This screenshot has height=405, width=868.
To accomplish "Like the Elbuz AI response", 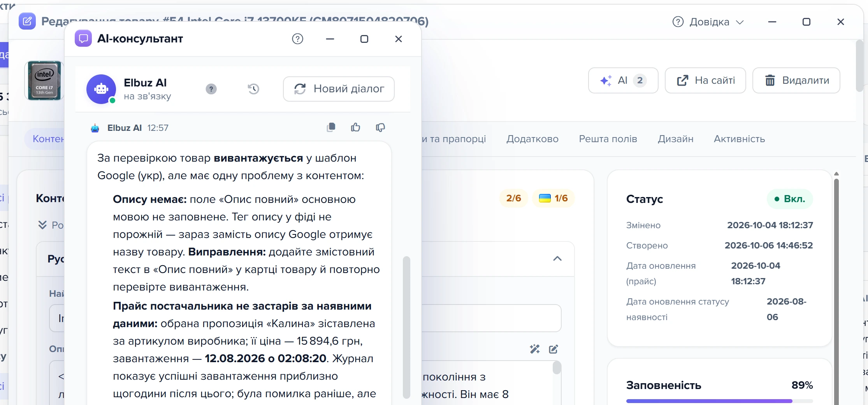I will [x=355, y=127].
